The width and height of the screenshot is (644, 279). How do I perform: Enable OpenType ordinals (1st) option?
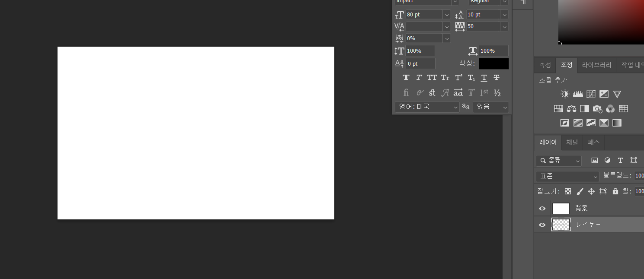tap(484, 92)
